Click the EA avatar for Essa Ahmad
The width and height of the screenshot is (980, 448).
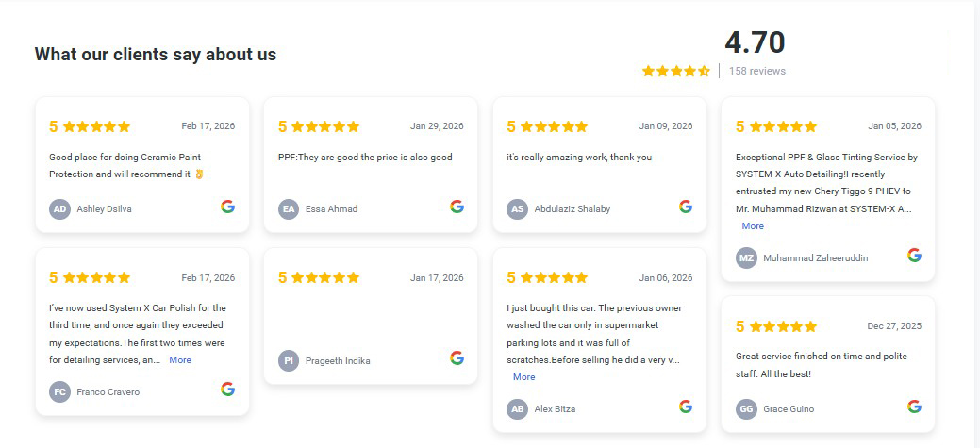point(289,209)
